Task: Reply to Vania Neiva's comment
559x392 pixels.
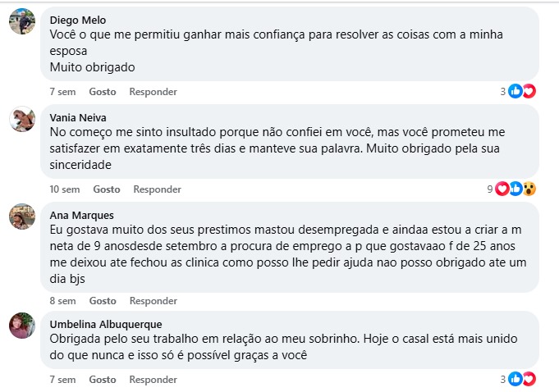Action: tap(157, 189)
